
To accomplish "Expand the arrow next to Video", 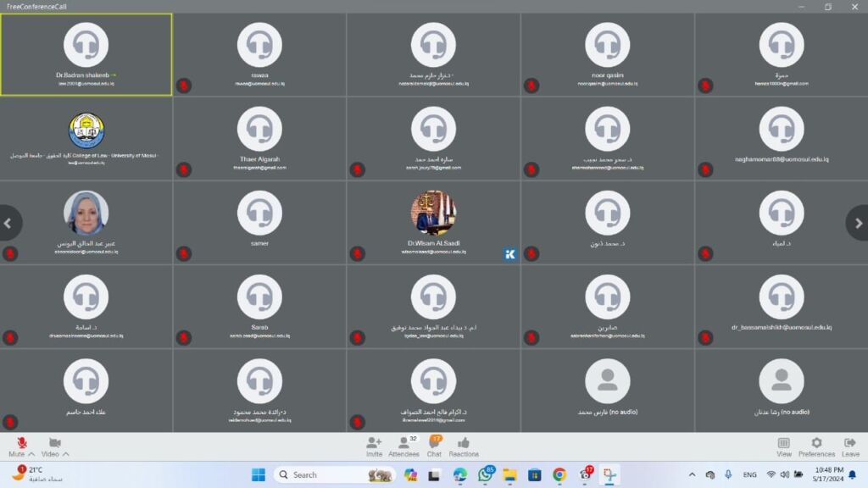I will tap(66, 454).
